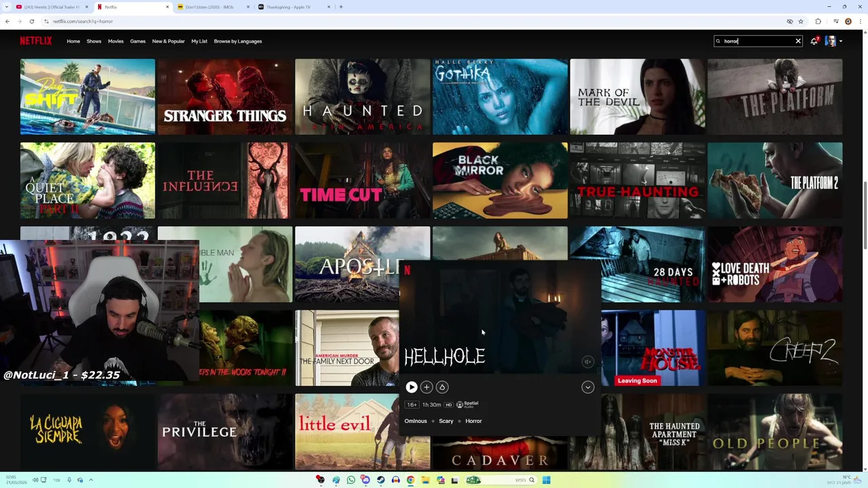This screenshot has width=868, height=488.
Task: Go to Netflix logo home
Action: [x=36, y=41]
